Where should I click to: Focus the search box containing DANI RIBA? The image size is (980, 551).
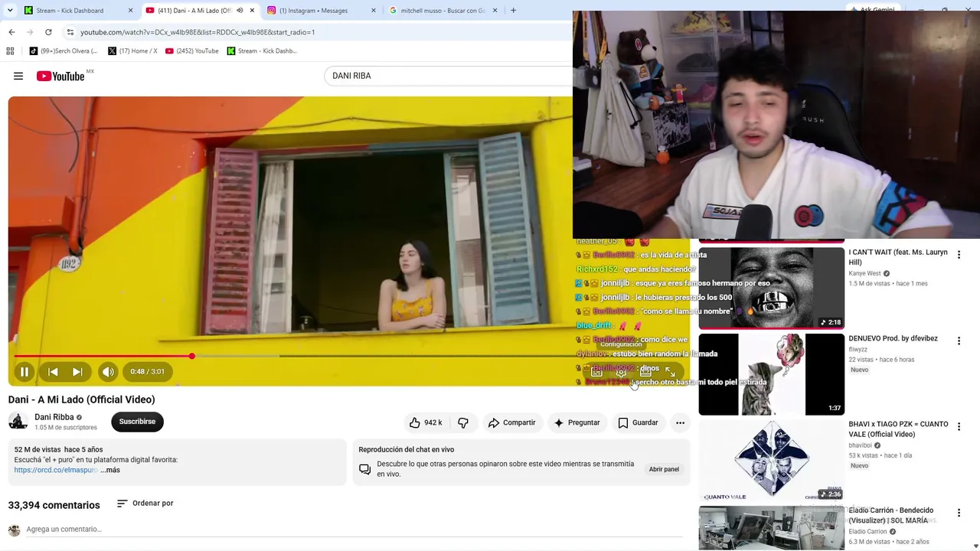click(x=448, y=76)
